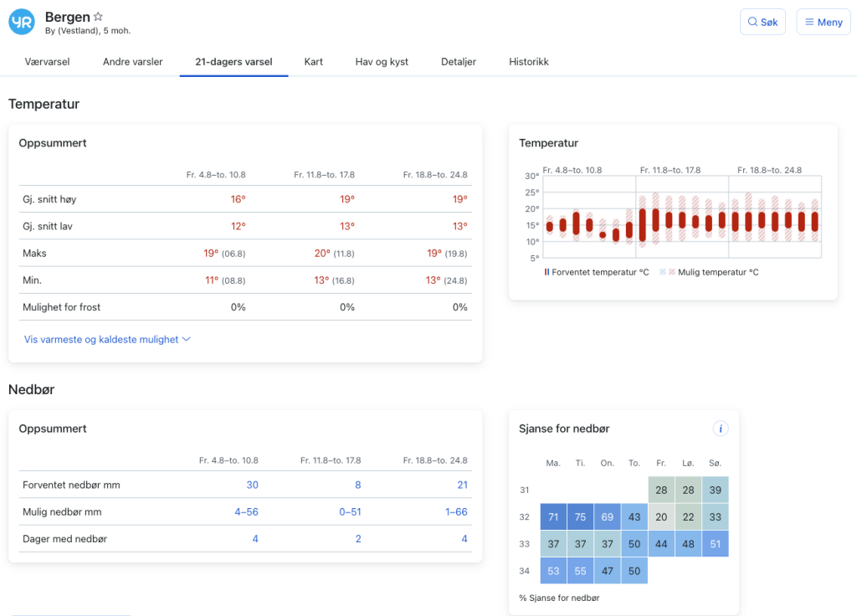
Task: Click the 75% precipitation cell for Tuesday
Action: point(580,517)
